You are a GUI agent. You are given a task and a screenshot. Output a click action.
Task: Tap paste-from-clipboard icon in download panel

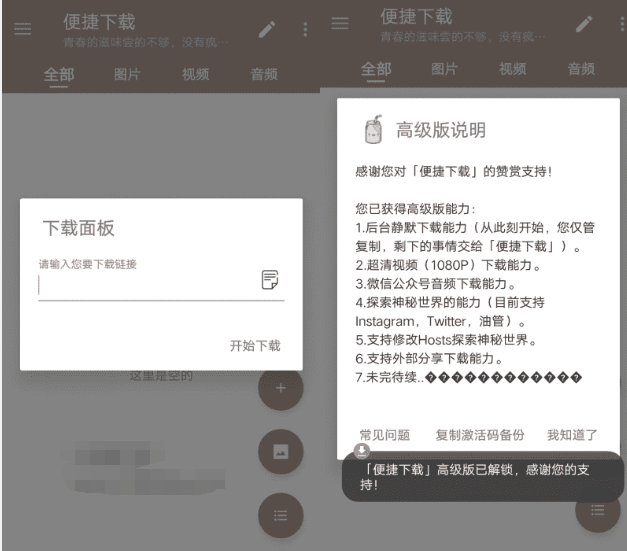270,279
